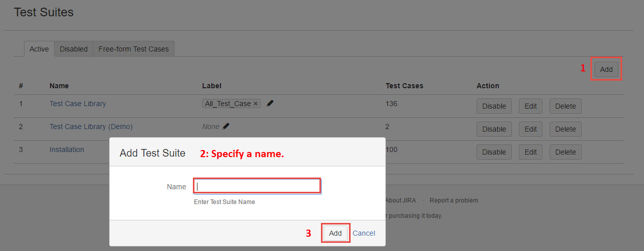The image size is (644, 251).
Task: Delete the Installation suite
Action: [565, 152]
